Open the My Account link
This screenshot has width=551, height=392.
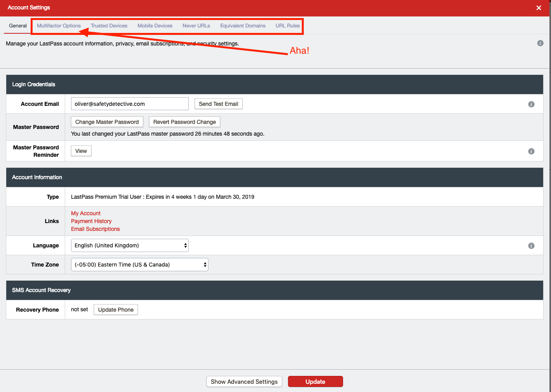[86, 213]
